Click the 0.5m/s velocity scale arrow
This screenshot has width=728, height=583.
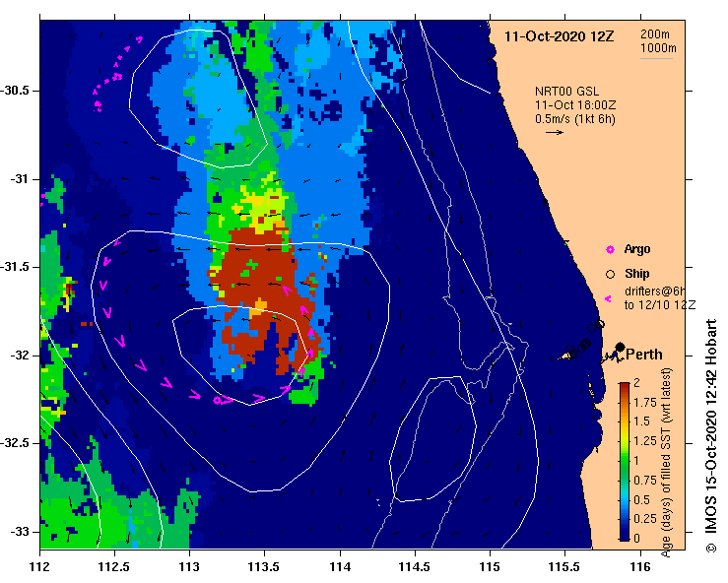click(x=555, y=132)
